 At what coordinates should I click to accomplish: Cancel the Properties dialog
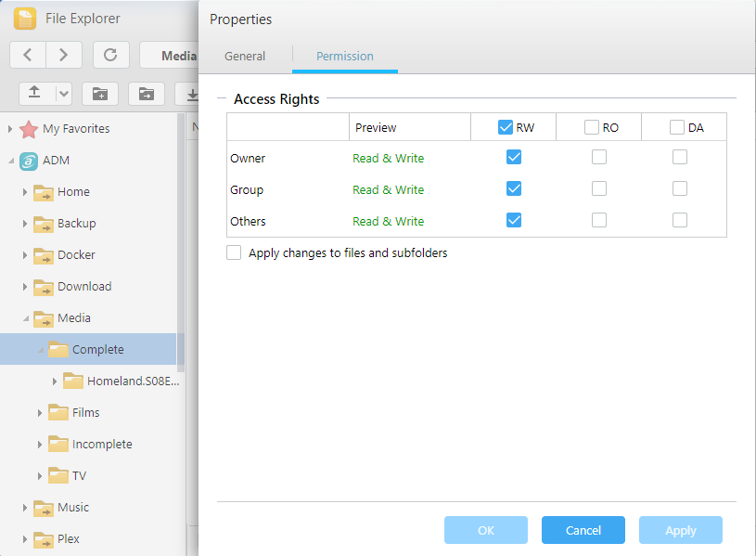[x=583, y=530]
